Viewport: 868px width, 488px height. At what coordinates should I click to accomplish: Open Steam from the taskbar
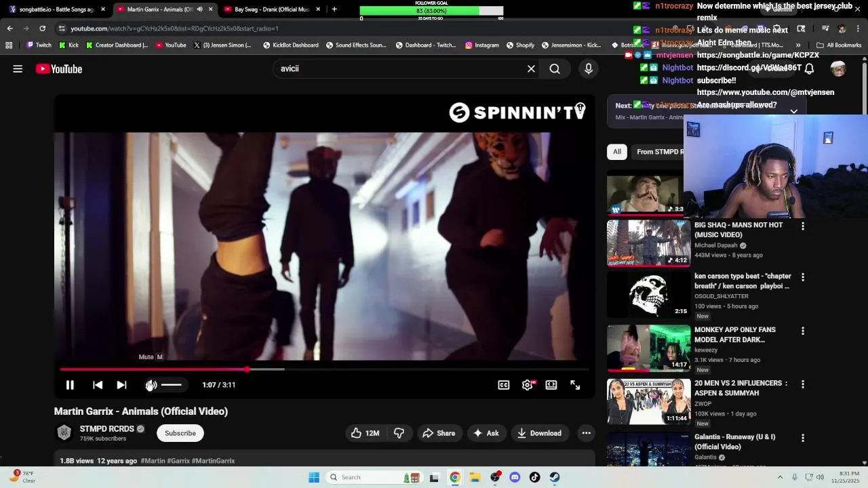555,477
